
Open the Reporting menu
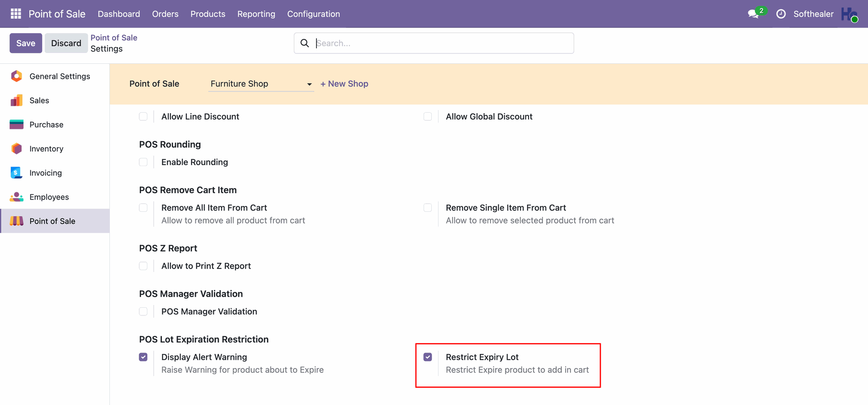256,14
